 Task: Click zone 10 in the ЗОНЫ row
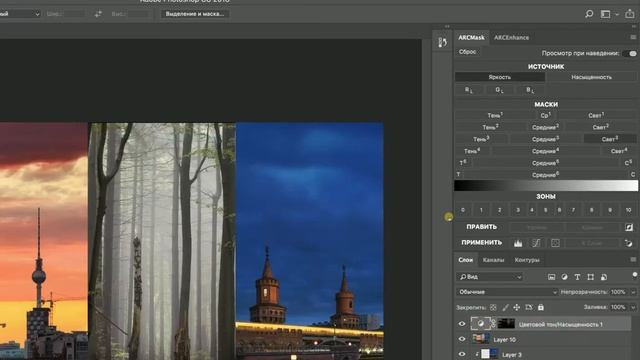(629, 210)
